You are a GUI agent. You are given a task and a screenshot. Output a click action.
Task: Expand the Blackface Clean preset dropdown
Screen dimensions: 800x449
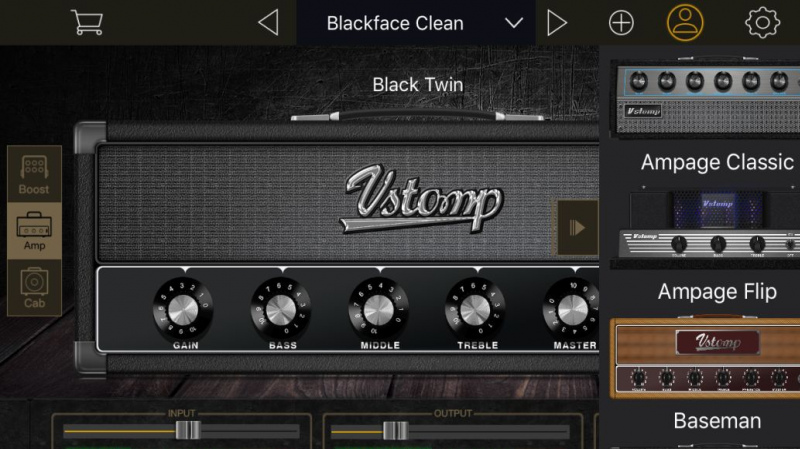click(x=514, y=23)
